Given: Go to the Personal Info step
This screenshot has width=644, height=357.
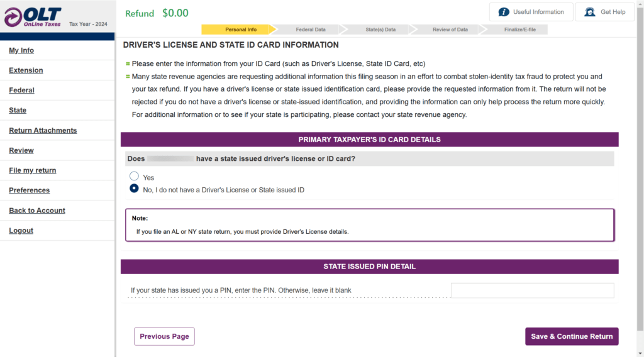Looking at the screenshot, I should (x=241, y=30).
